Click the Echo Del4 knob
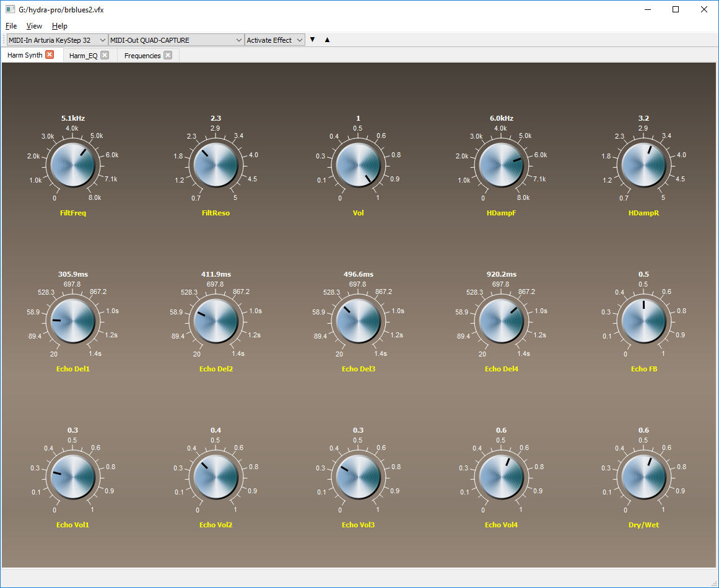 [501, 321]
